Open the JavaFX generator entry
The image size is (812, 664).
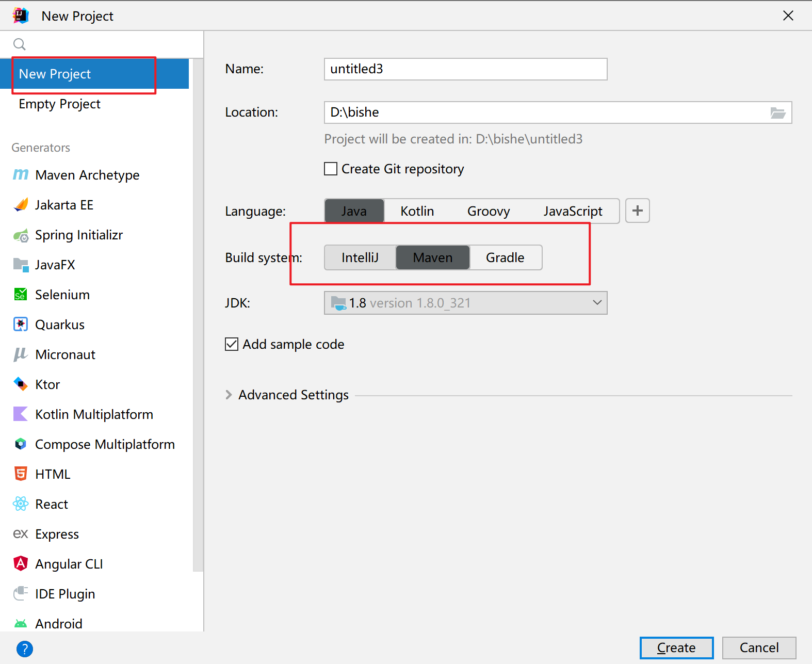(94, 265)
